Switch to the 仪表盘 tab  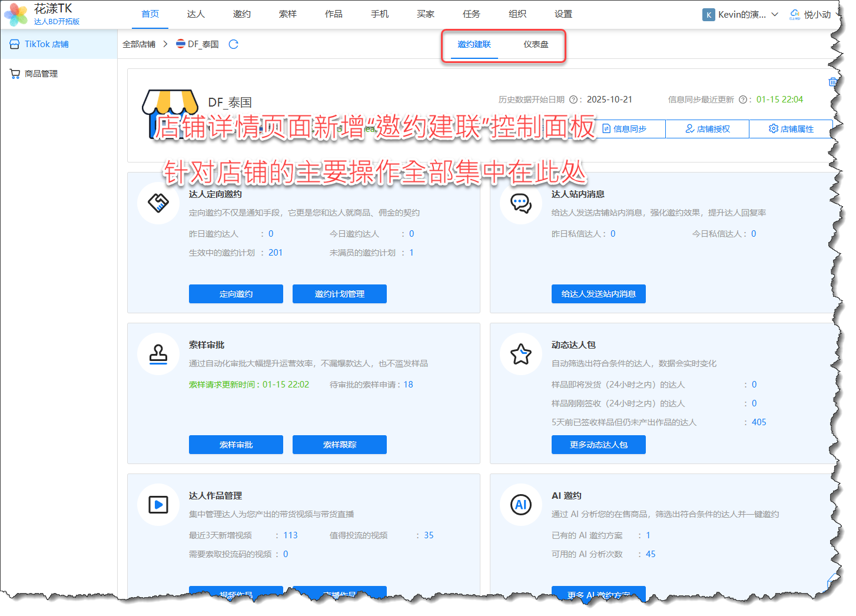pyautogui.click(x=536, y=44)
